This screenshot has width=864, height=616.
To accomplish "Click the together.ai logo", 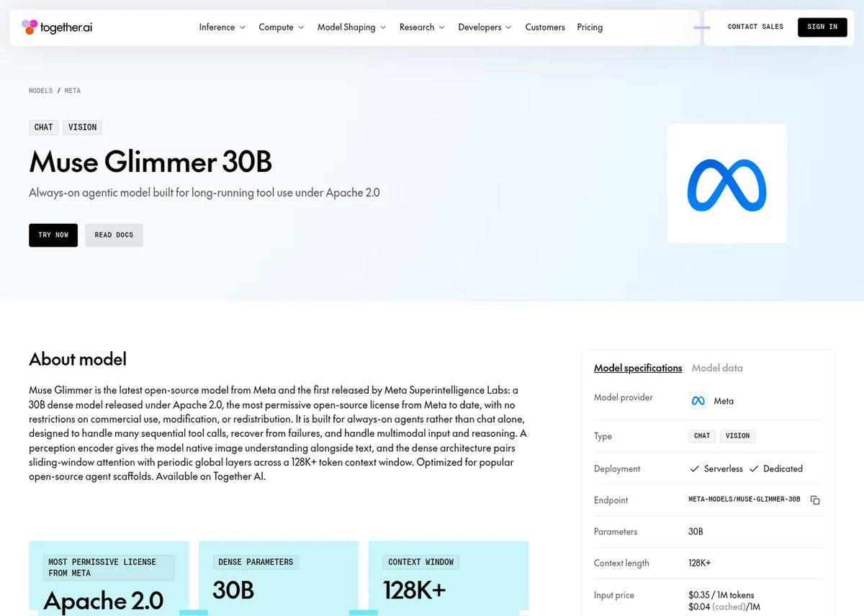I will [x=57, y=27].
